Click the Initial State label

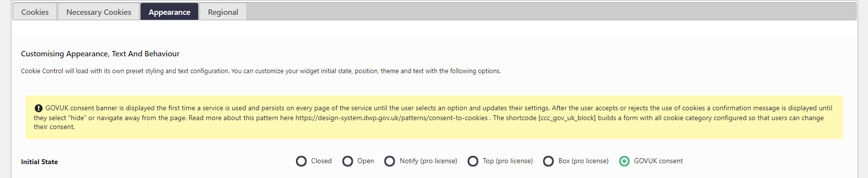tap(39, 162)
